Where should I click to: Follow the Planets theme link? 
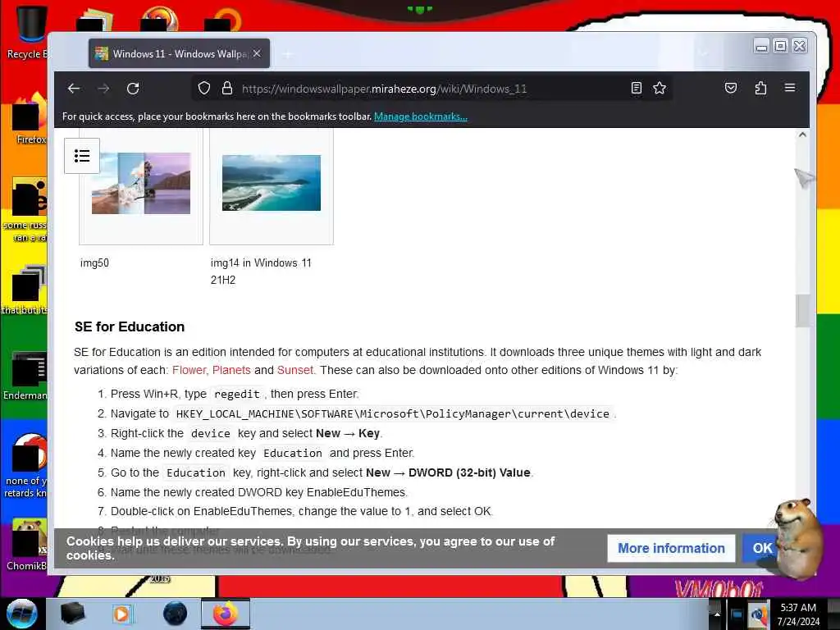(x=231, y=370)
